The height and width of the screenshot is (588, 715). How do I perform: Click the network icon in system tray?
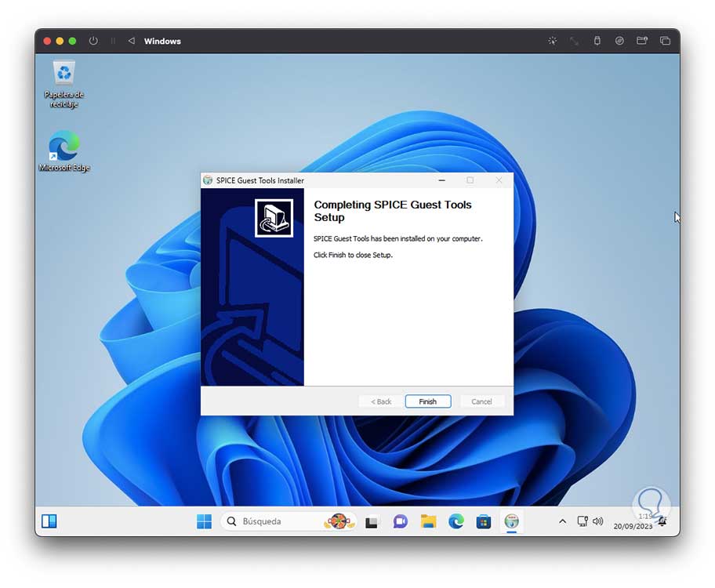tap(583, 521)
